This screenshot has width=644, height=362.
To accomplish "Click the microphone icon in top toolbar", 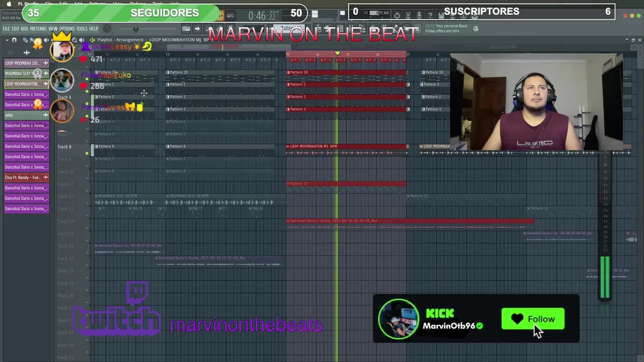I will (x=419, y=15).
